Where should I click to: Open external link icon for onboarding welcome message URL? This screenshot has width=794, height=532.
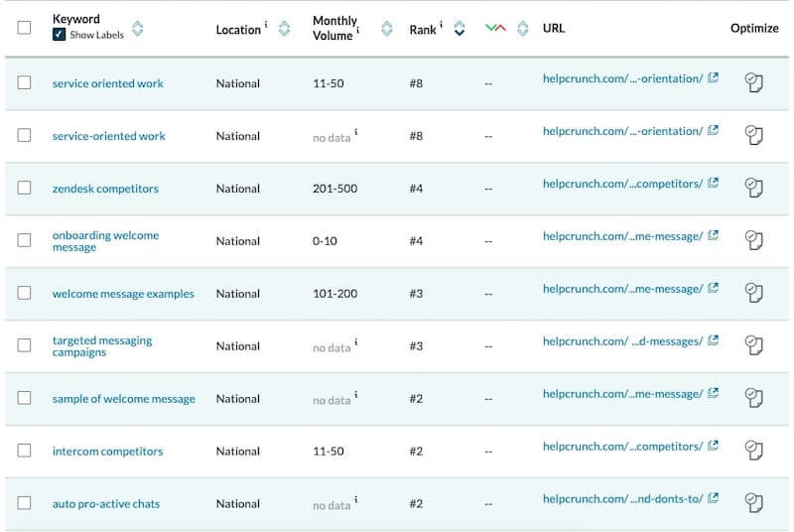(713, 235)
